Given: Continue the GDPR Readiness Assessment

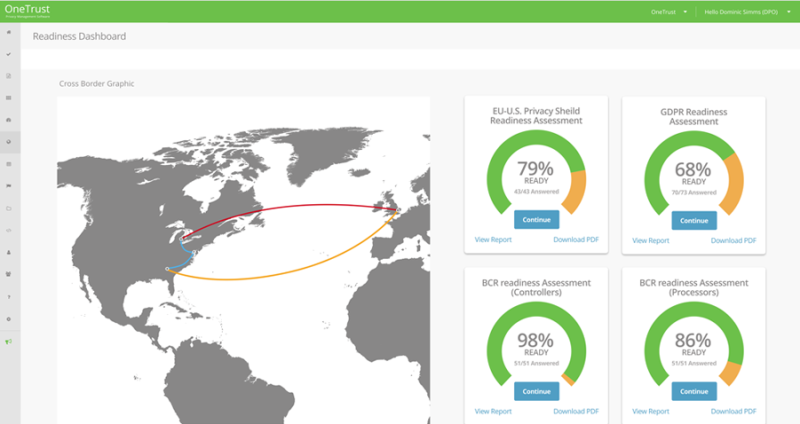Looking at the screenshot, I should pos(694,221).
